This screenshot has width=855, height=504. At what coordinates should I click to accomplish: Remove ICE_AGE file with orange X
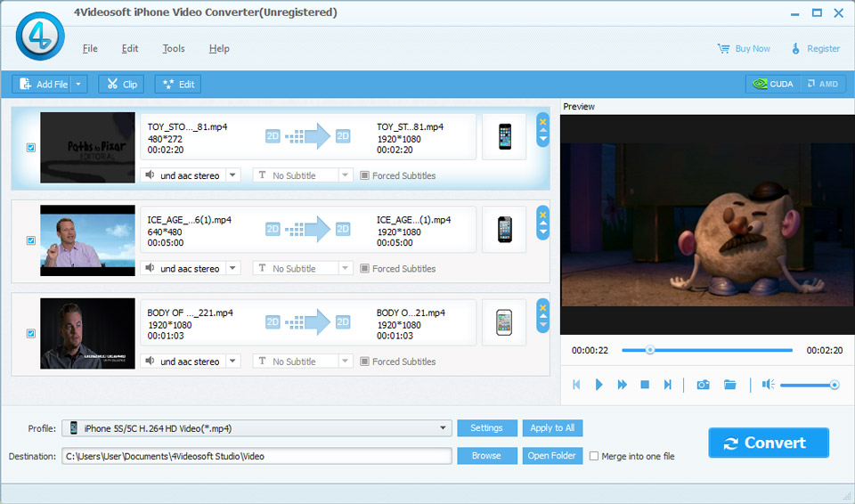(x=543, y=215)
